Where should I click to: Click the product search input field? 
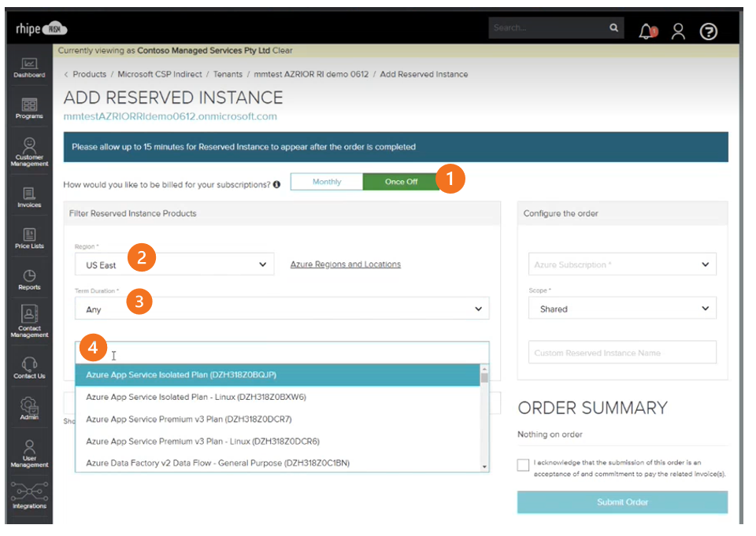[x=282, y=353]
